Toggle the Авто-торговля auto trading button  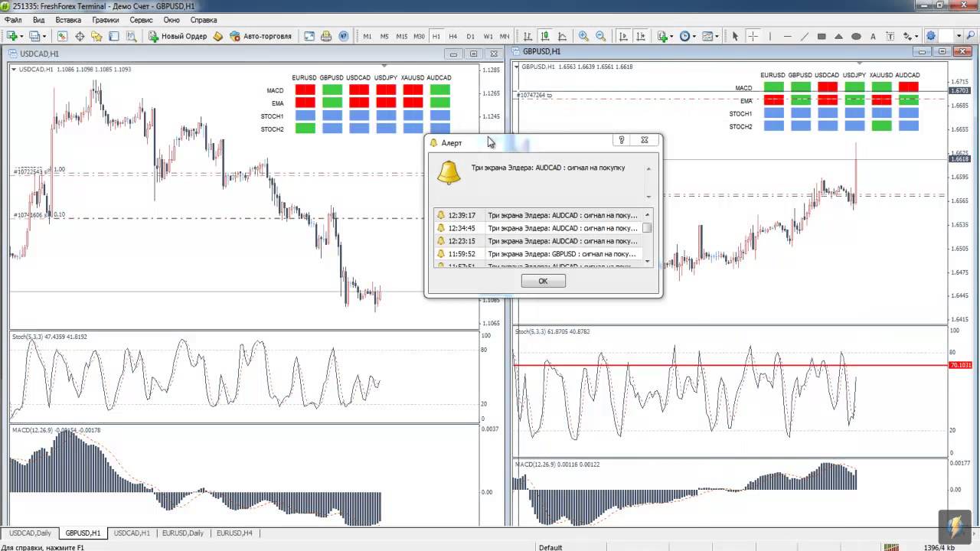(261, 36)
